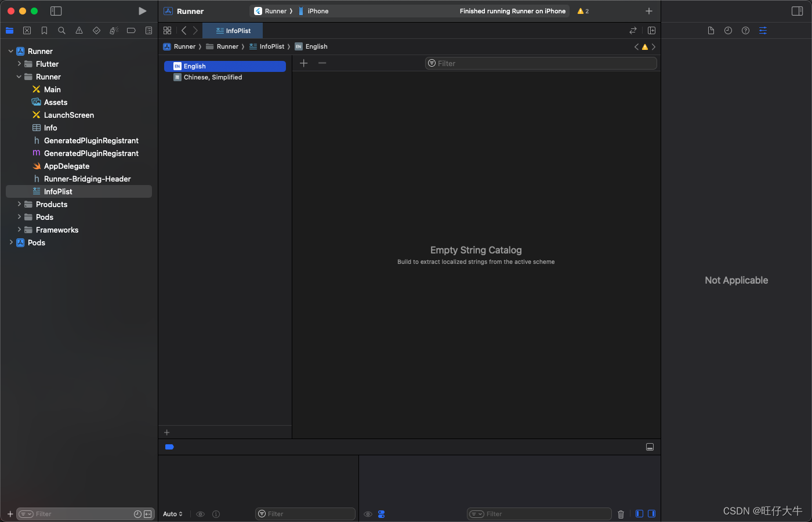The image size is (812, 522).
Task: Open the Library plus button in toolbar
Action: (x=649, y=11)
